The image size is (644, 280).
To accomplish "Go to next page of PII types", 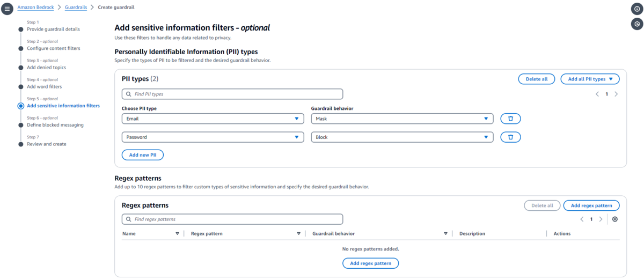I will 616,94.
